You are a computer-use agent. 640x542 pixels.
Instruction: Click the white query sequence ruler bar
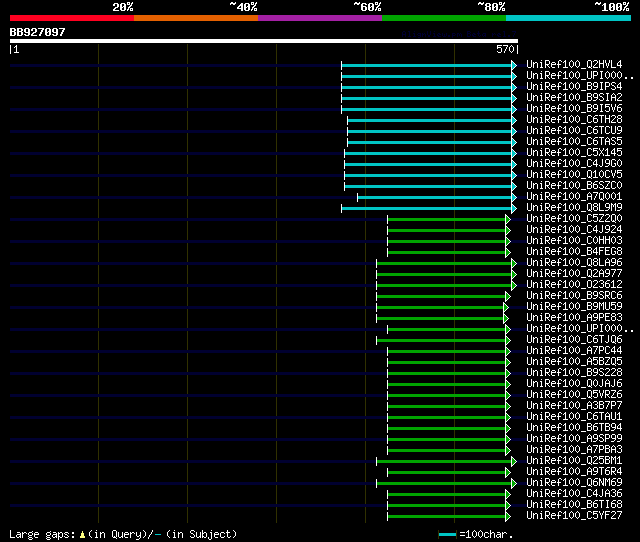[x=264, y=41]
